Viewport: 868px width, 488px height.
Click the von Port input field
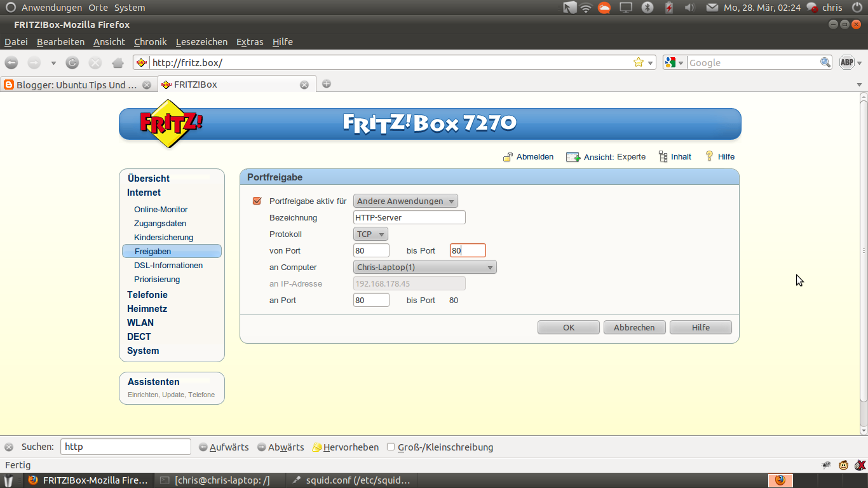coord(371,250)
